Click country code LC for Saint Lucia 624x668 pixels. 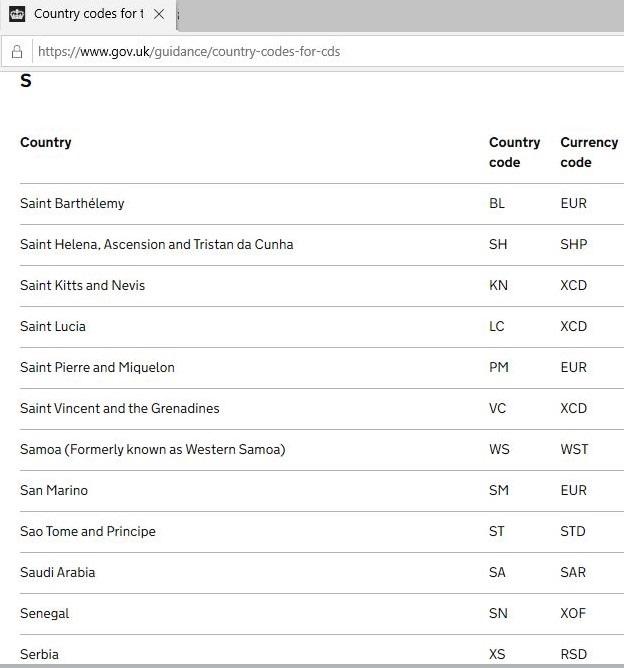click(497, 326)
